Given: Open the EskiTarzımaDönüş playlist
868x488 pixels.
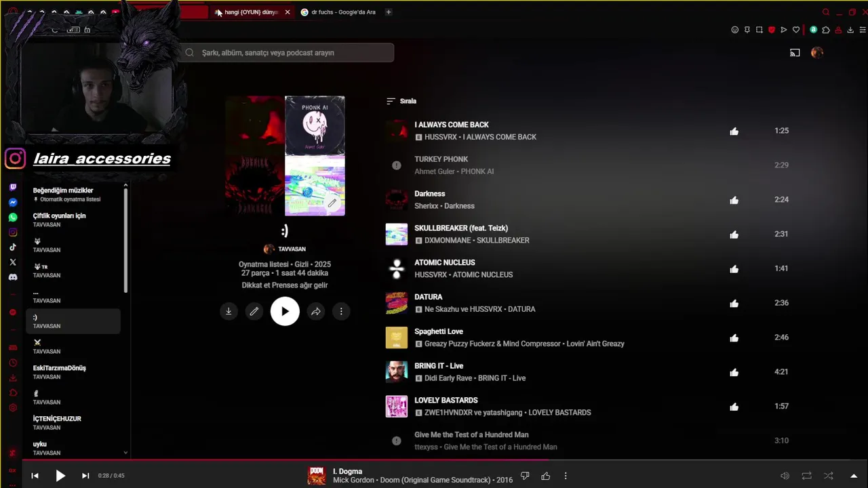Looking at the screenshot, I should (x=73, y=372).
